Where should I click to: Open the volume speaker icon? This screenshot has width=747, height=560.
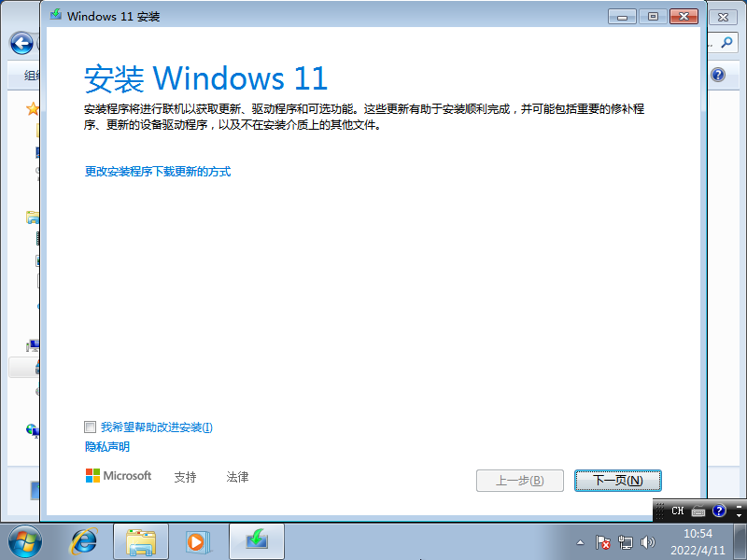click(x=648, y=542)
